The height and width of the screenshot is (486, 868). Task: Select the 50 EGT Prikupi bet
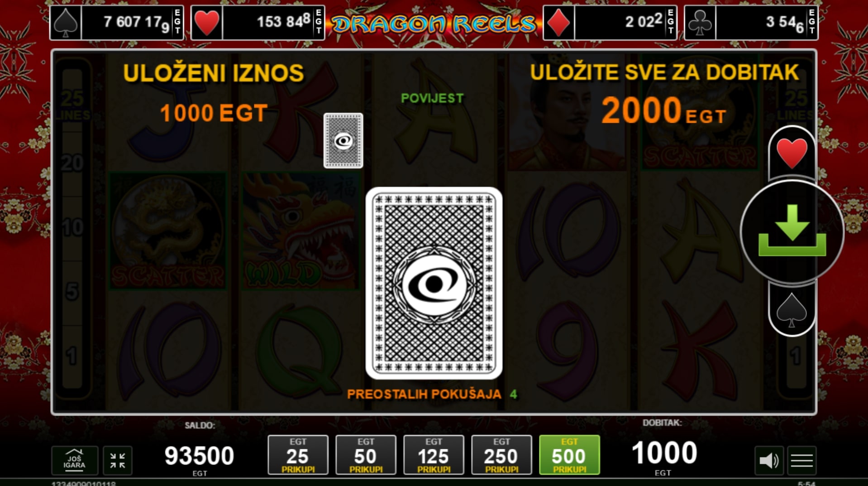(366, 455)
